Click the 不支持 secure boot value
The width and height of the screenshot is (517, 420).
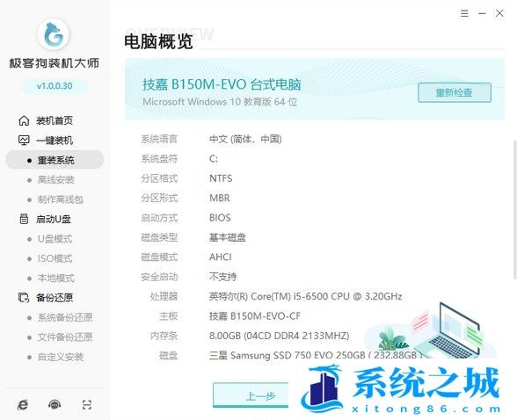click(x=223, y=277)
